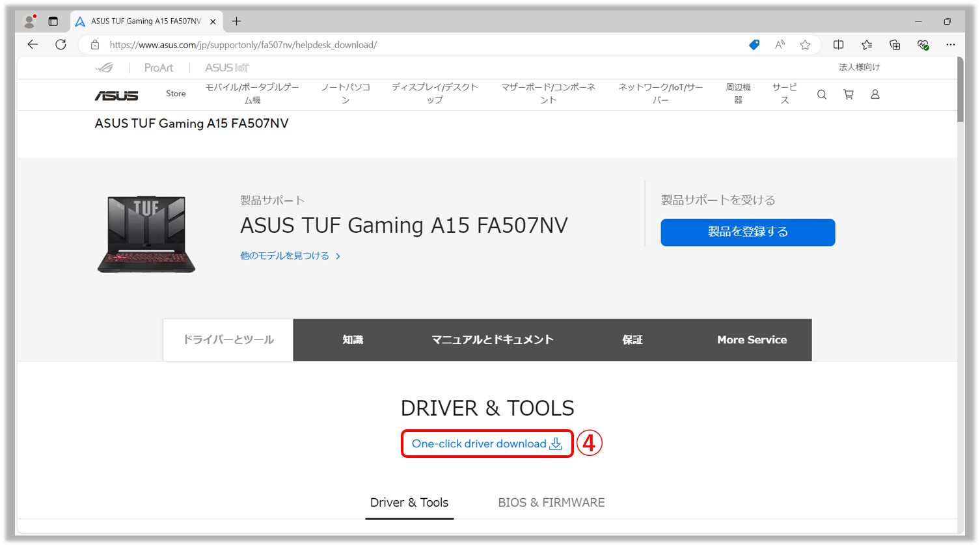Image resolution: width=980 pixels, height=545 pixels.
Task: Open the site search icon
Action: click(x=822, y=94)
